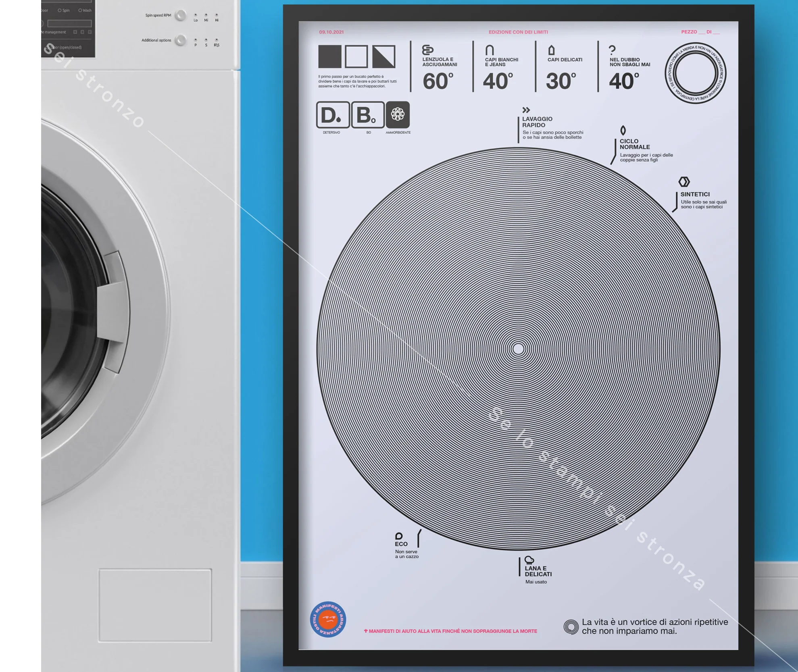Click the detergent 'D.' icon
The image size is (798, 672).
(x=333, y=115)
